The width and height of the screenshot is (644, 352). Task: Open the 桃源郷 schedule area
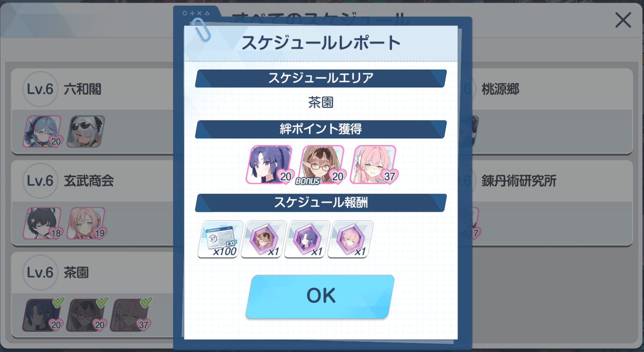coord(552,111)
